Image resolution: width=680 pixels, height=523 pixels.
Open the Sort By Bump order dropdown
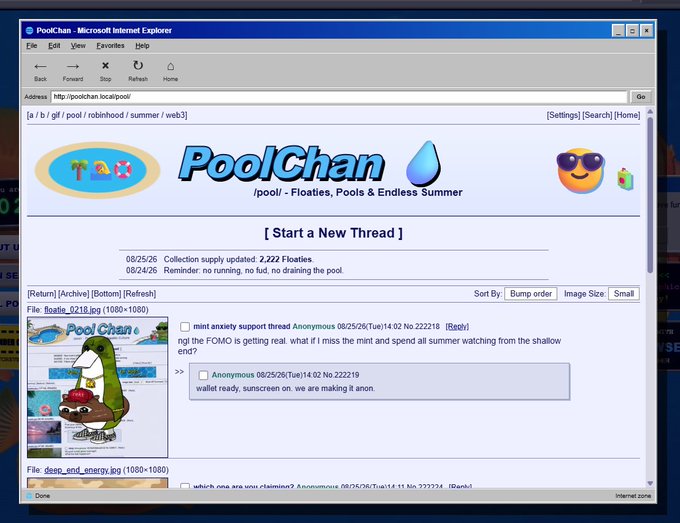tap(531, 294)
